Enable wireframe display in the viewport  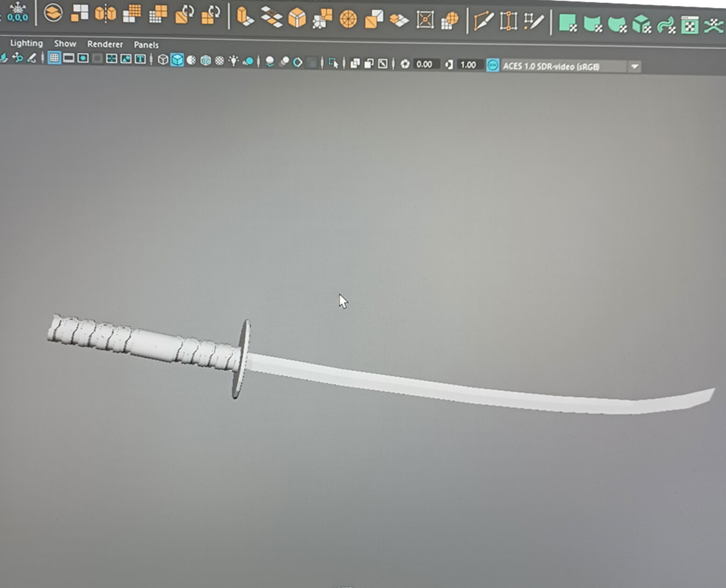click(162, 59)
